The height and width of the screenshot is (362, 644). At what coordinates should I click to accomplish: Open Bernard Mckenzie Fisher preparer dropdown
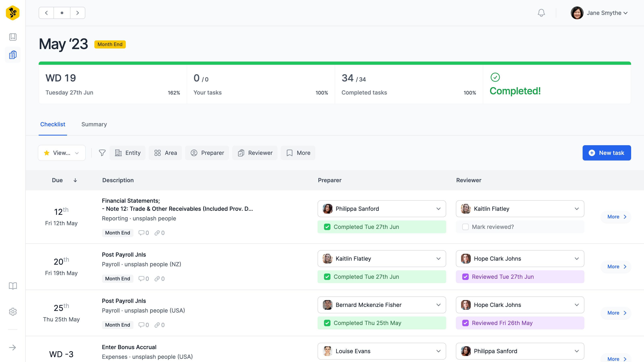pyautogui.click(x=382, y=305)
